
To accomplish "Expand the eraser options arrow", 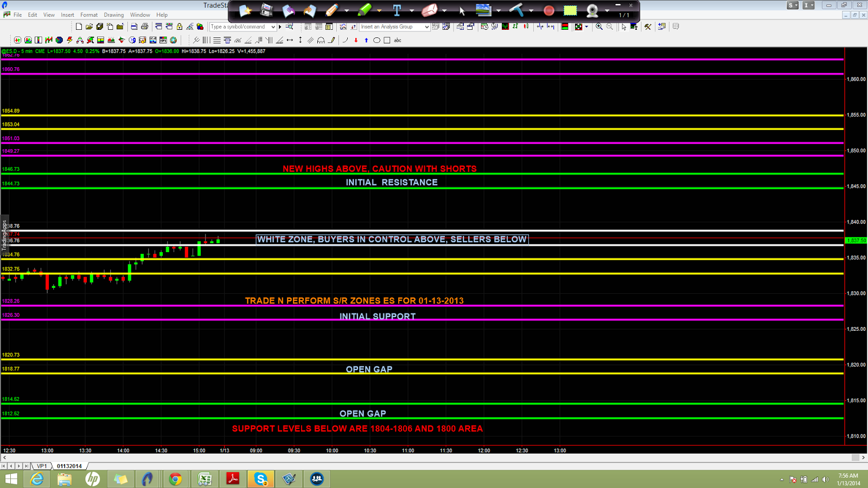I will [444, 10].
